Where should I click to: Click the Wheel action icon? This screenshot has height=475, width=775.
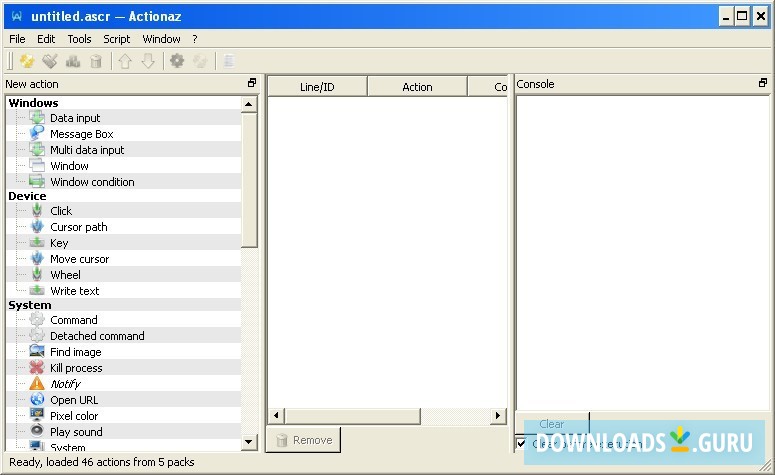click(37, 274)
